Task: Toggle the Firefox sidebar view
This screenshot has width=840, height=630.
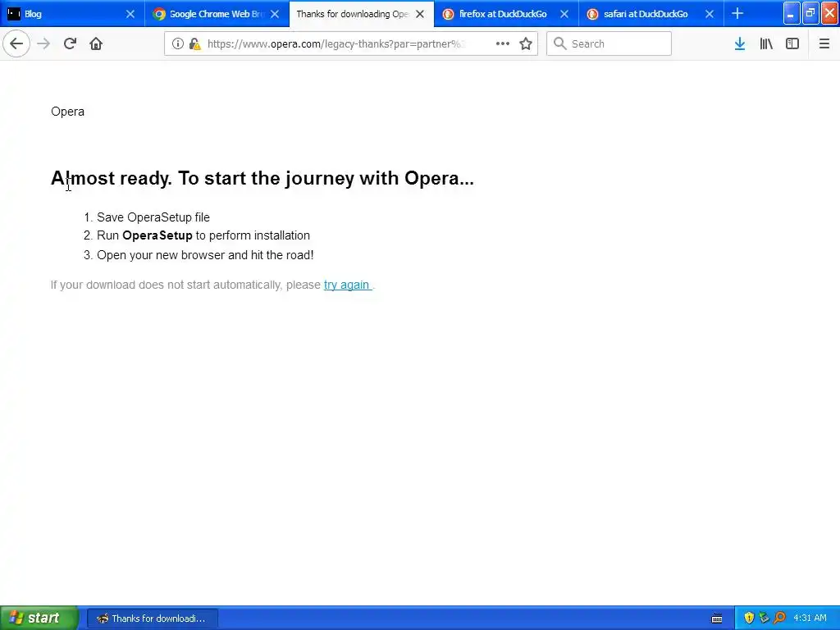Action: pyautogui.click(x=792, y=44)
